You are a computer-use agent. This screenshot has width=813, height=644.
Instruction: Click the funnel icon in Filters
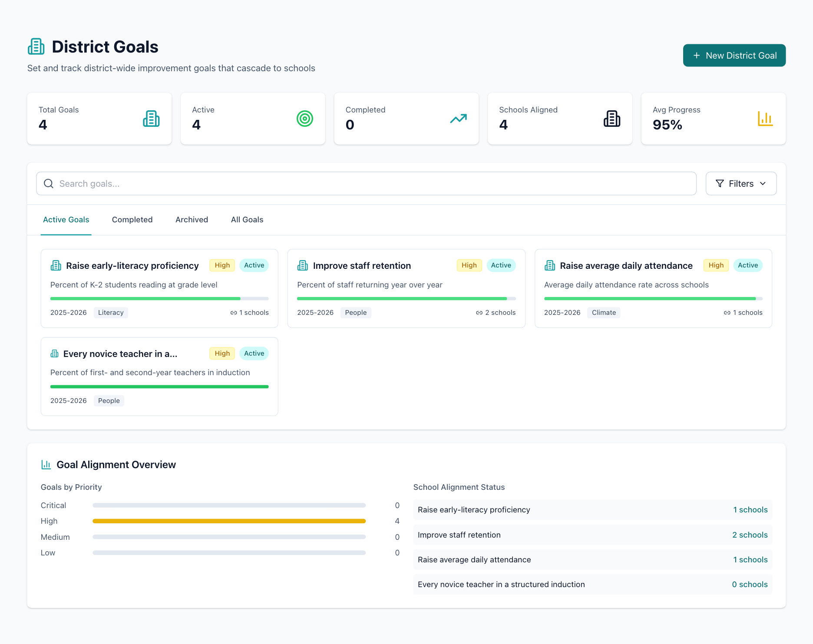coord(720,184)
